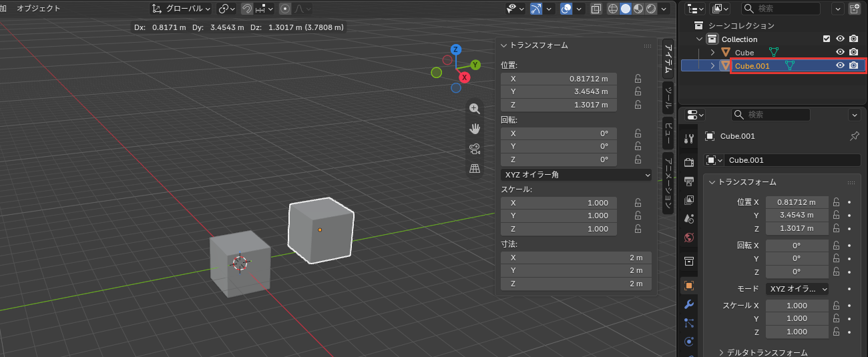Lock scale Z in properties editor
Screen dimensions: 868x357
click(835, 332)
